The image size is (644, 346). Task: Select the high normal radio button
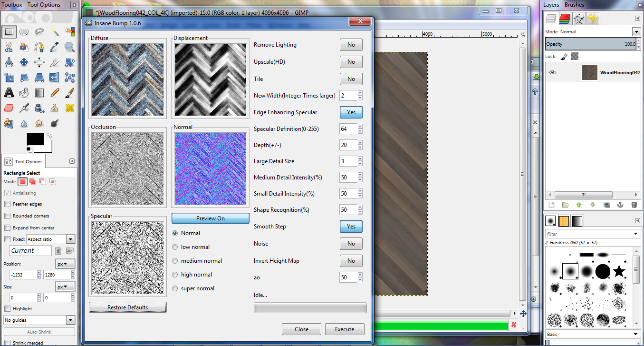(x=175, y=275)
